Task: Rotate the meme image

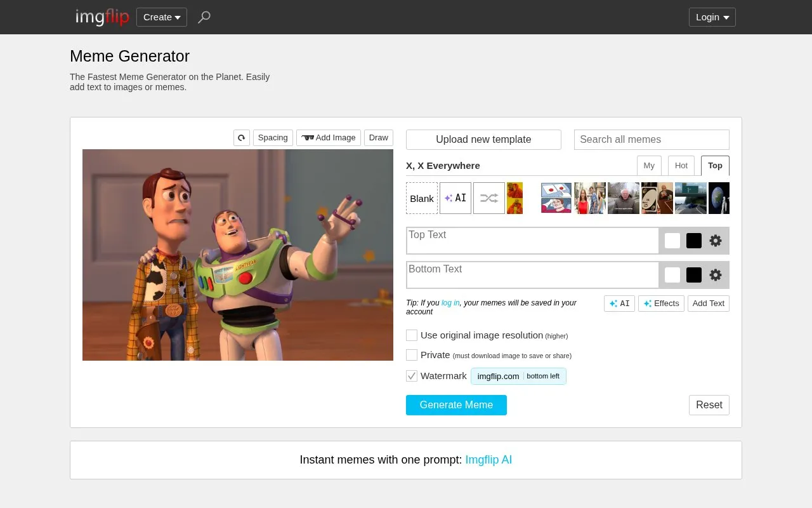Action: pos(242,138)
